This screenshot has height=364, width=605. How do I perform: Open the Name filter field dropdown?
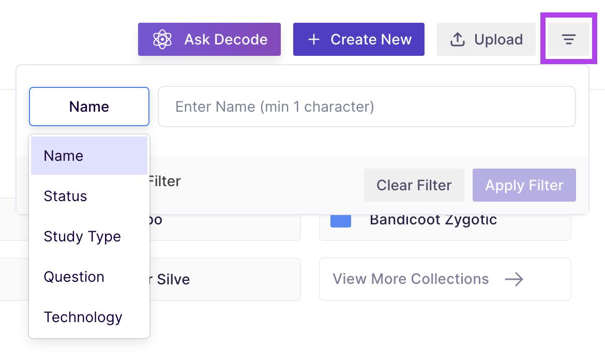point(89,107)
